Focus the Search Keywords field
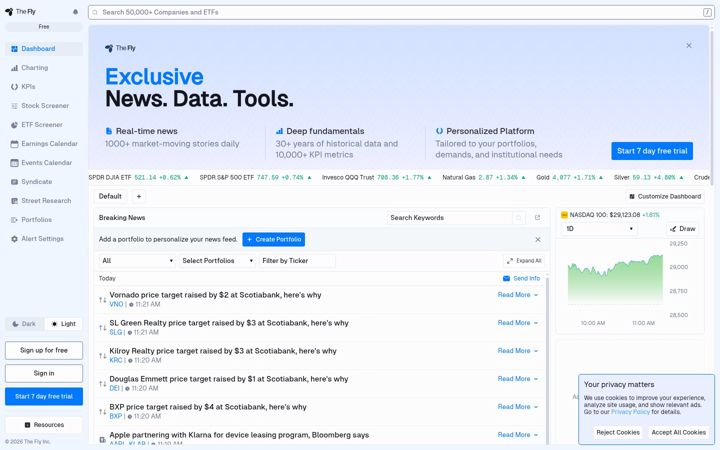Image resolution: width=720 pixels, height=450 pixels. point(450,218)
